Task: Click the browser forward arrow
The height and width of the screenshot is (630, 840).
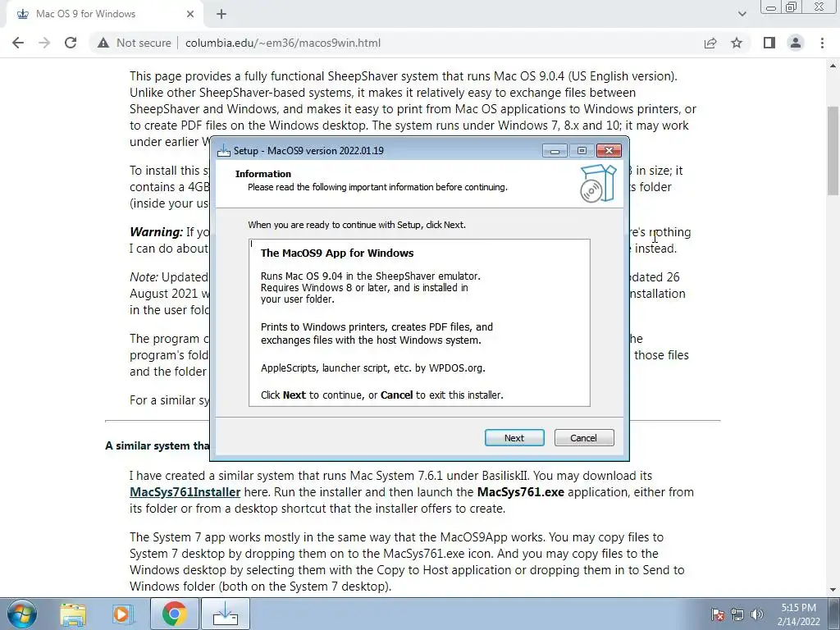Action: click(x=44, y=43)
